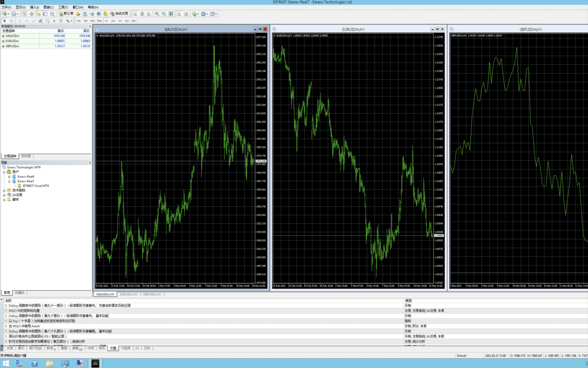Switch to the GBPUSDm,H1 chart tab
Screen dimensions: 588x368
click(152, 294)
